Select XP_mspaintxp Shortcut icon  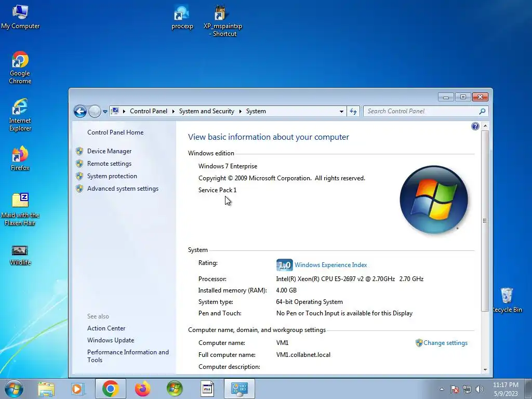222,20
